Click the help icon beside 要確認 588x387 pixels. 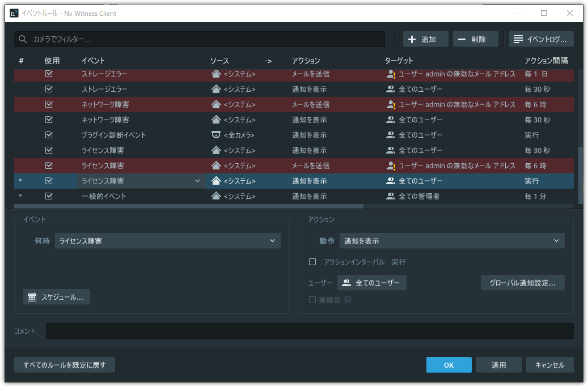click(x=348, y=300)
